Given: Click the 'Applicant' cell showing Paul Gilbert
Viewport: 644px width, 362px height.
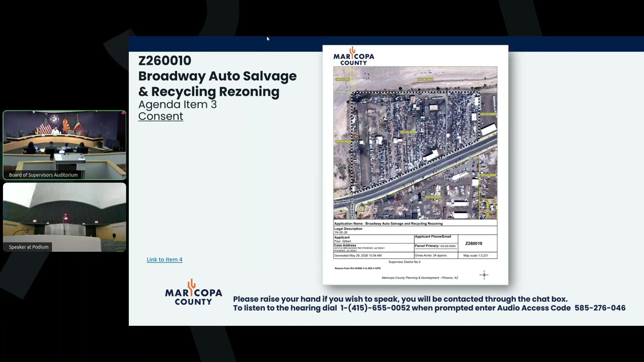Looking at the screenshot, I should point(374,239).
